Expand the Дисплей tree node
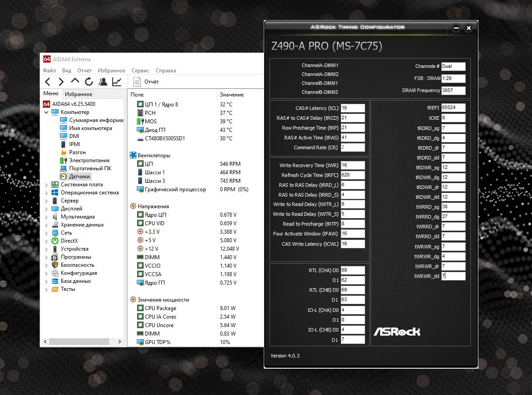 (46, 209)
